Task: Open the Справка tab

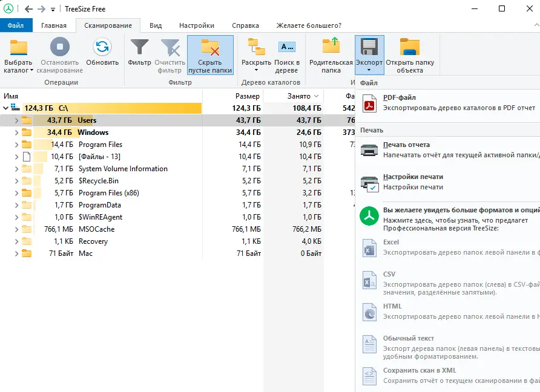Action: (245, 25)
